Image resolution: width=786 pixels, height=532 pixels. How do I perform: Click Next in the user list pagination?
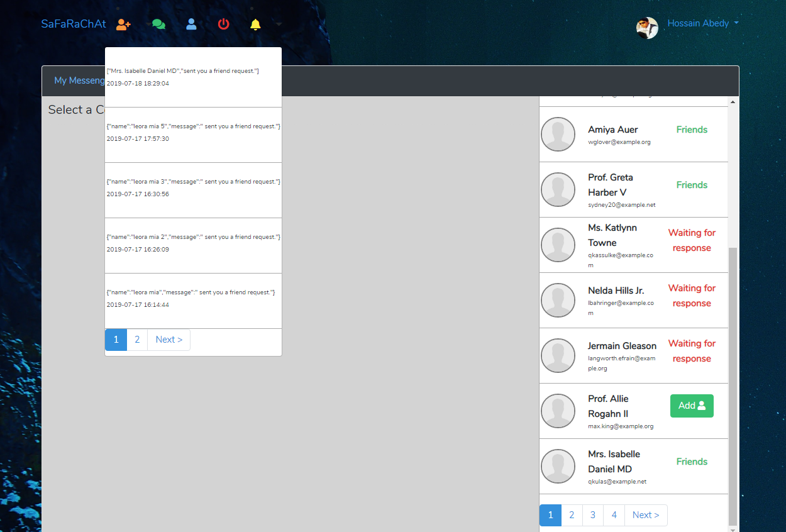[646, 515]
